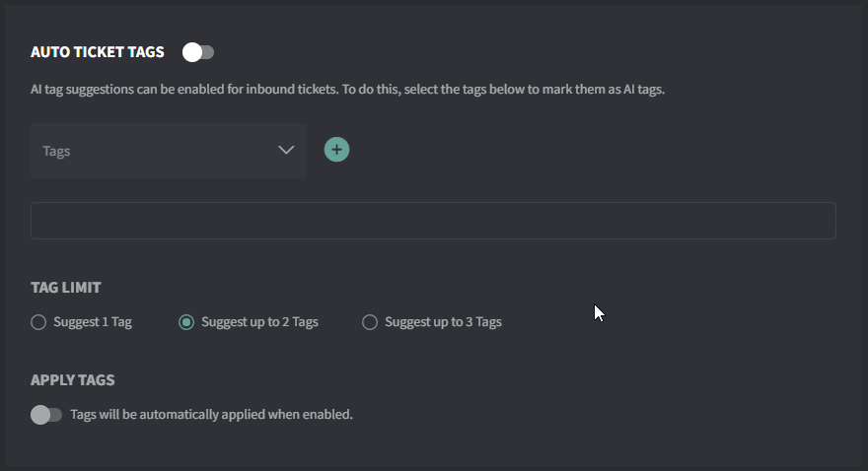The width and height of the screenshot is (868, 471).
Task: Click the chevron arrow in Tags dropdown
Action: (286, 150)
